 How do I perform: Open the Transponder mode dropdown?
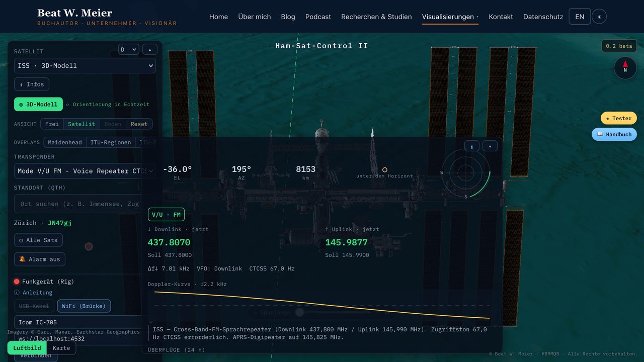(x=85, y=171)
